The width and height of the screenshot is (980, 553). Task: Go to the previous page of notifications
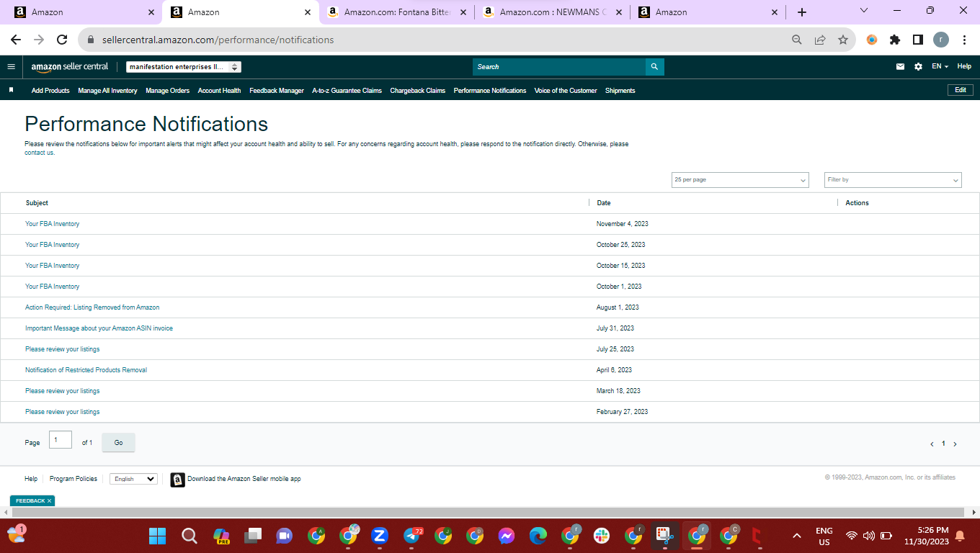click(932, 444)
